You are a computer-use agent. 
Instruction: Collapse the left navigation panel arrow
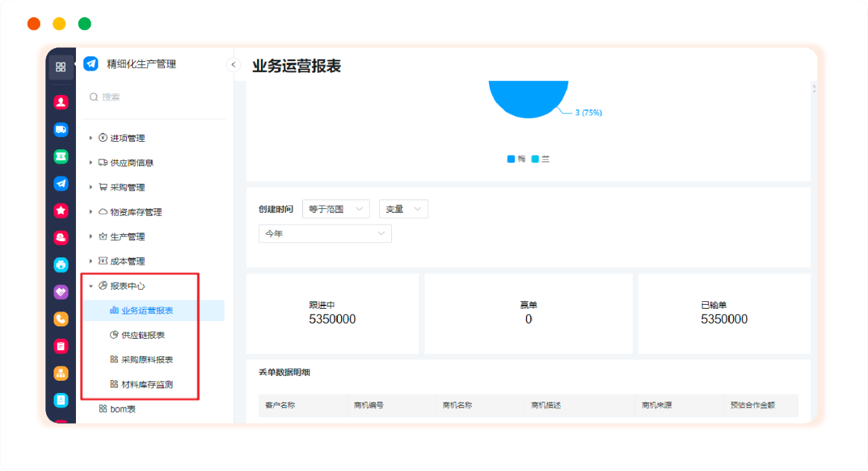pos(233,65)
